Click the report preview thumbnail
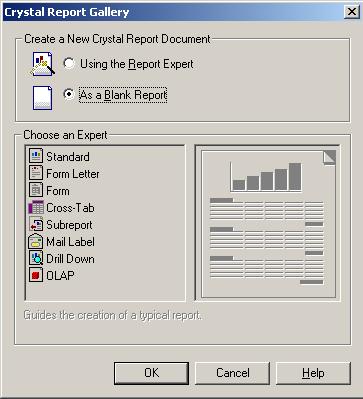 point(268,224)
